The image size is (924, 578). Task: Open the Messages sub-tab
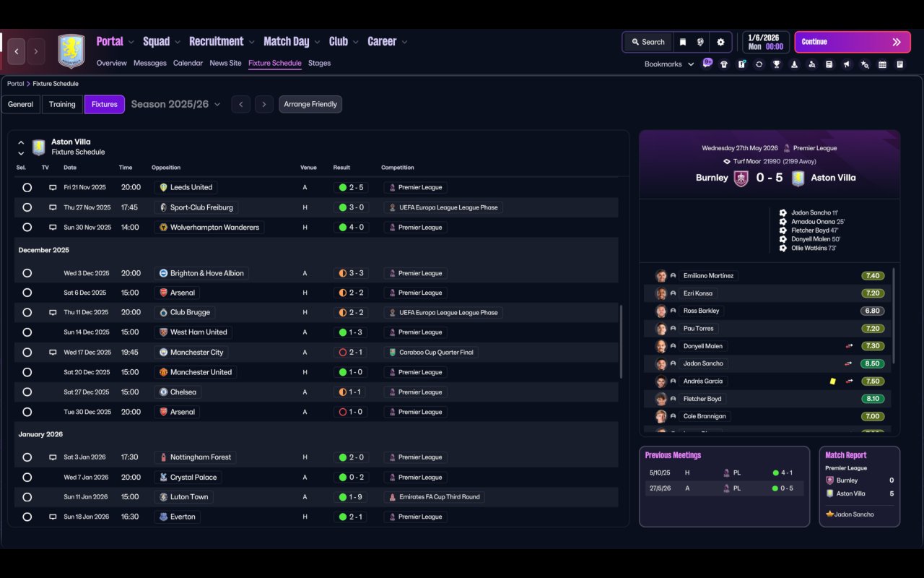pos(150,63)
